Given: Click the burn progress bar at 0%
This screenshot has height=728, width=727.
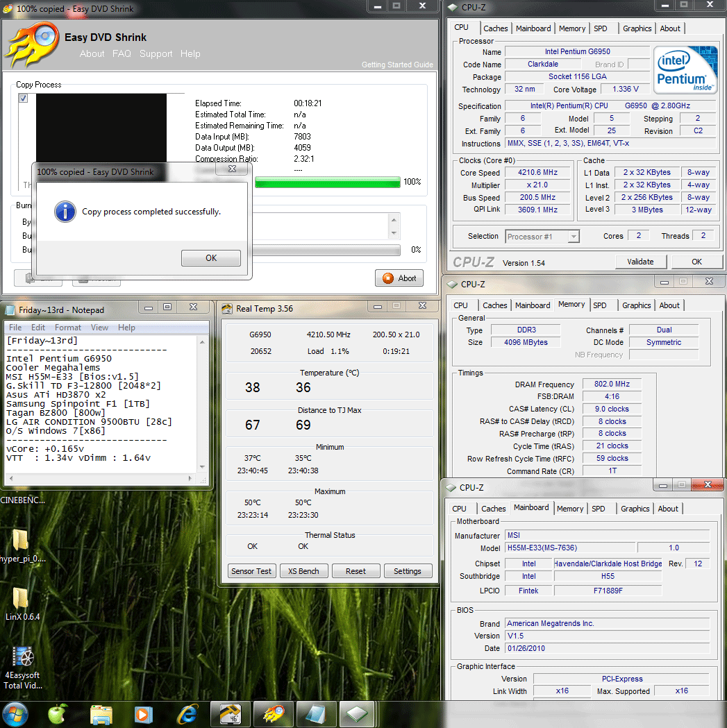Looking at the screenshot, I should point(326,251).
